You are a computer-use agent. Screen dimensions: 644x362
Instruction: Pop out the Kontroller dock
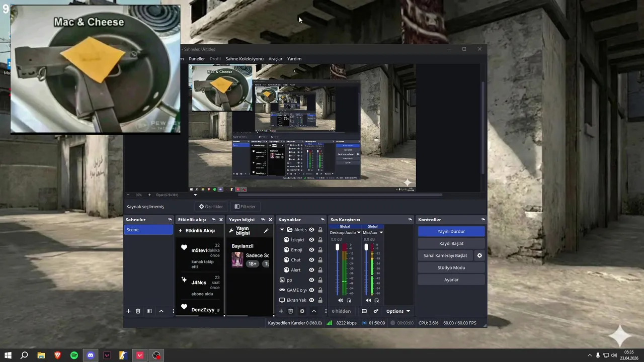coord(483,220)
